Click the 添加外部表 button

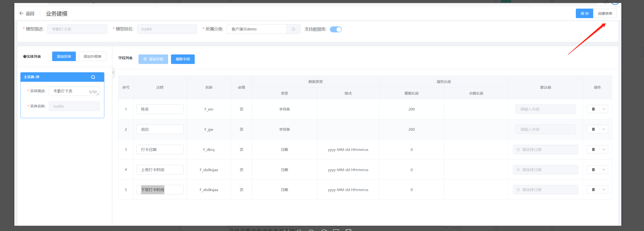click(x=92, y=56)
